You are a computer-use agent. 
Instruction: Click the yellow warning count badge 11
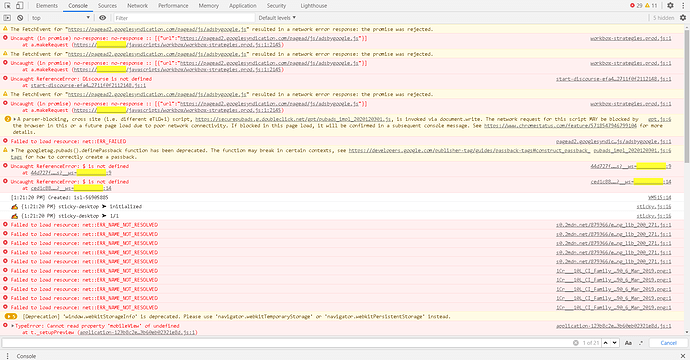651,5
